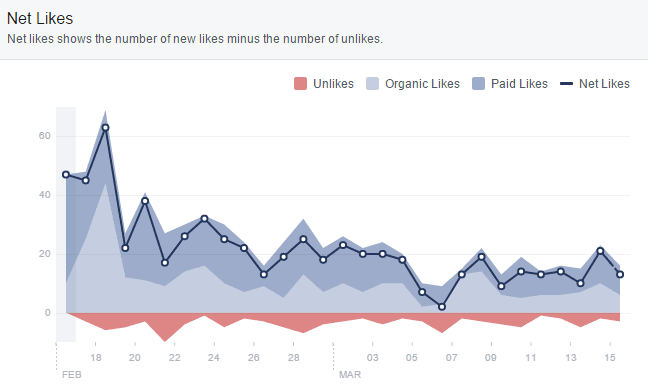
Task: Select the first data point in the highlighted column
Action: tap(66, 174)
